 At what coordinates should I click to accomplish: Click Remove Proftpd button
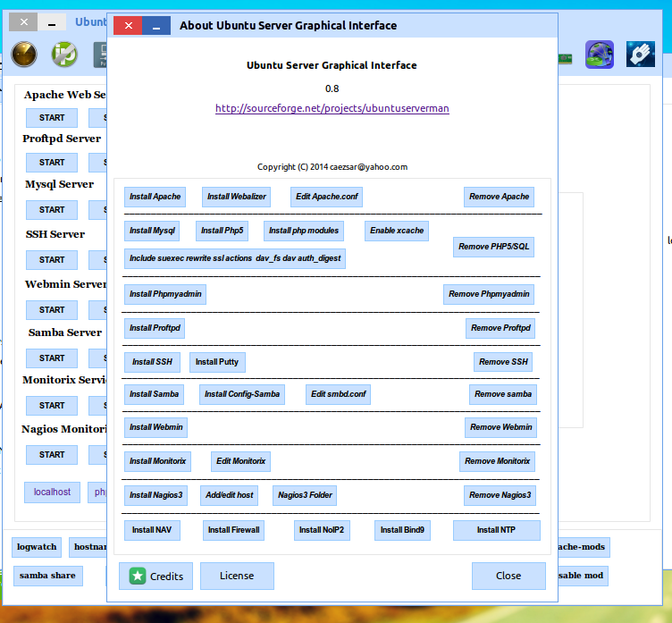click(x=500, y=328)
